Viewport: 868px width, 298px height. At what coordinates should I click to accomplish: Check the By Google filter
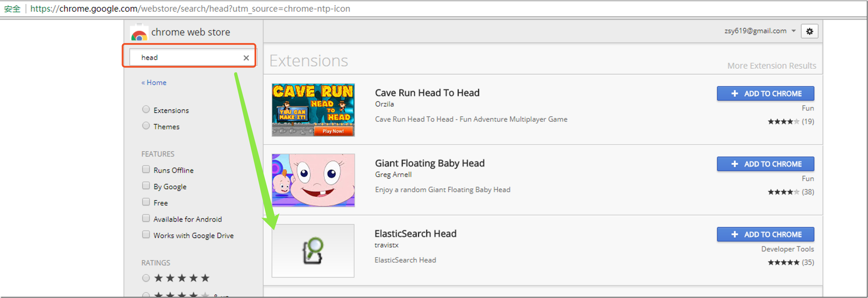[145, 186]
